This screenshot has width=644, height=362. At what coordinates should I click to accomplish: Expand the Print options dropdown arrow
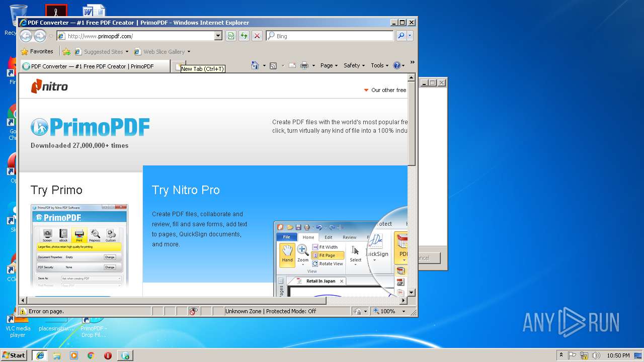[313, 65]
